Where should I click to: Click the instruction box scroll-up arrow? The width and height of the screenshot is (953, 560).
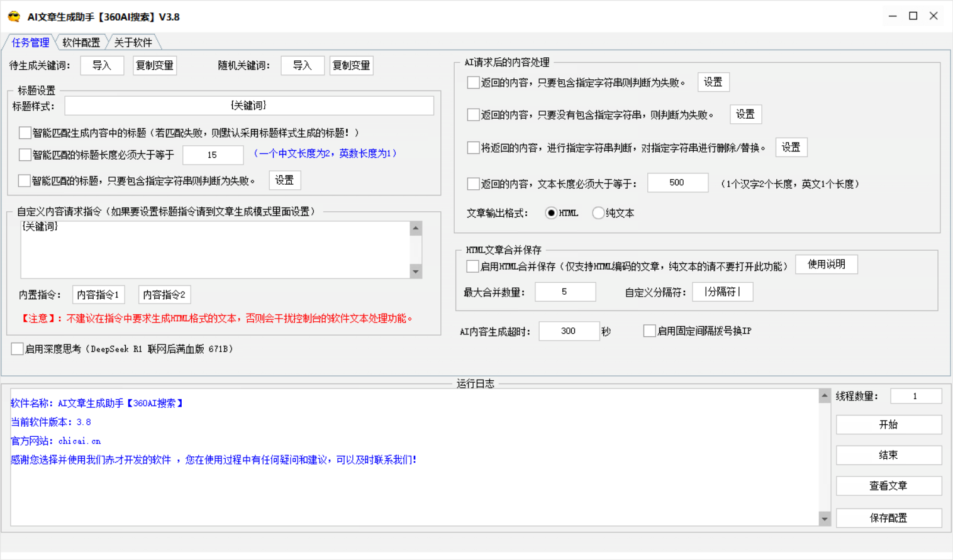pos(416,228)
